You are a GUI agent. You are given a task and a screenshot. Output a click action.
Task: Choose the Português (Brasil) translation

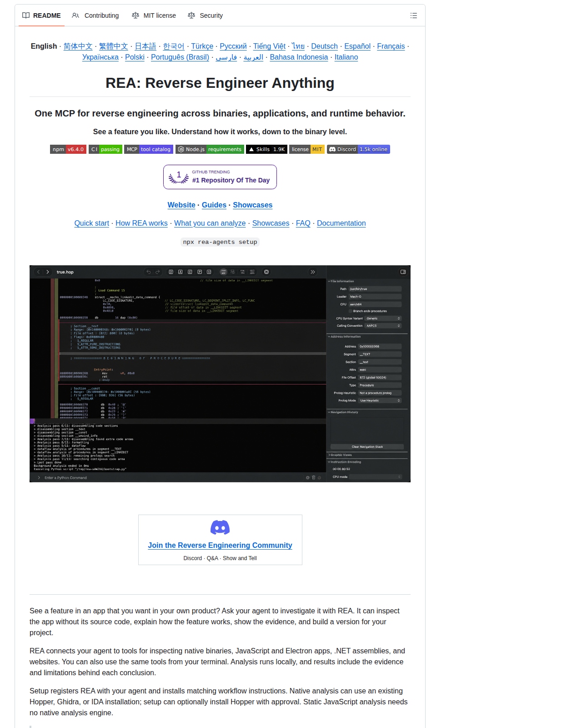[x=180, y=57]
